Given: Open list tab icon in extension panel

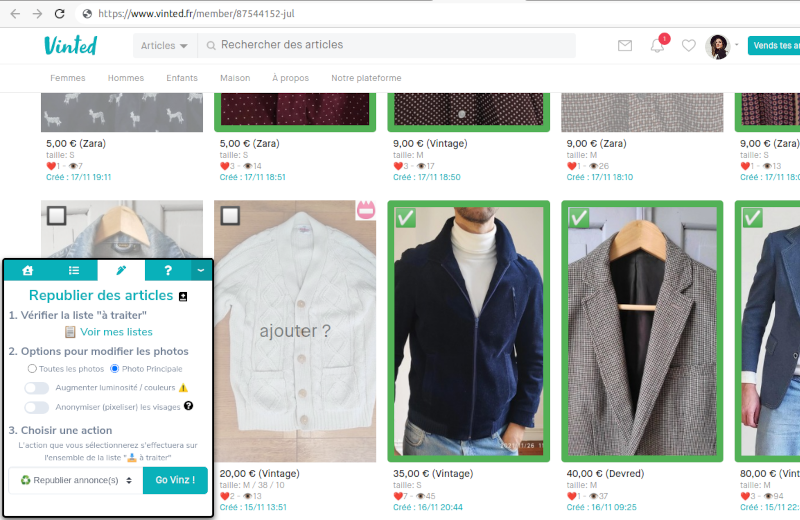Looking at the screenshot, I should pyautogui.click(x=74, y=270).
